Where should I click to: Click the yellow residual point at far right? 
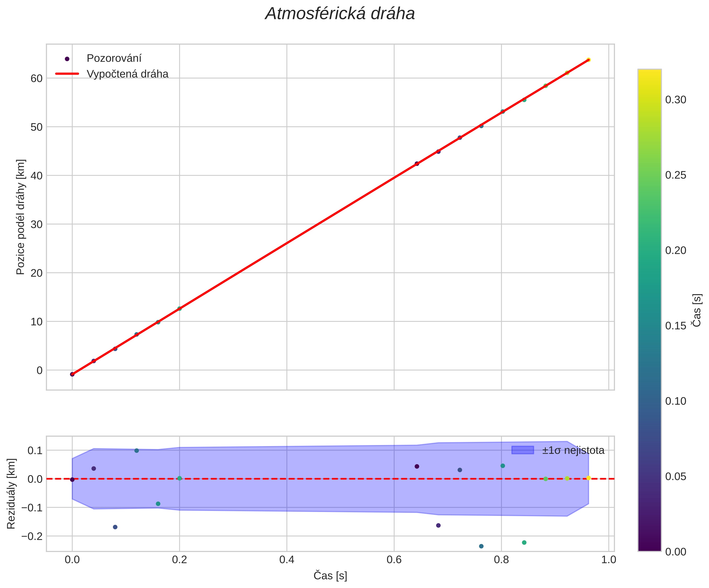[x=588, y=478]
